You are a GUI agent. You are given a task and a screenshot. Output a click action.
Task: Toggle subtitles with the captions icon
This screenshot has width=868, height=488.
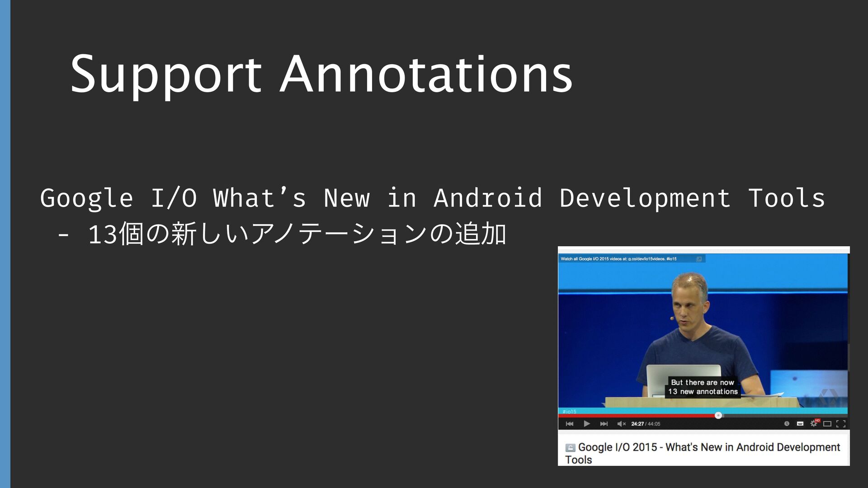click(x=800, y=424)
